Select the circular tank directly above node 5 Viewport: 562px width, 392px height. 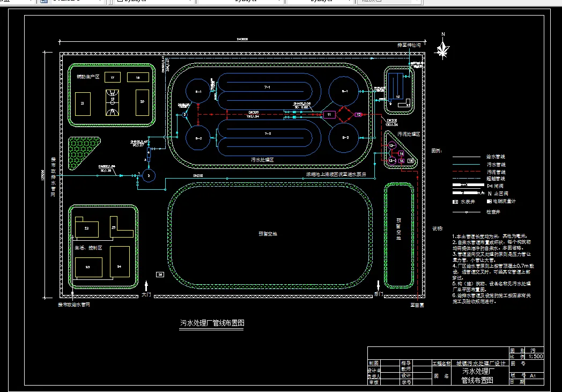(x=198, y=91)
